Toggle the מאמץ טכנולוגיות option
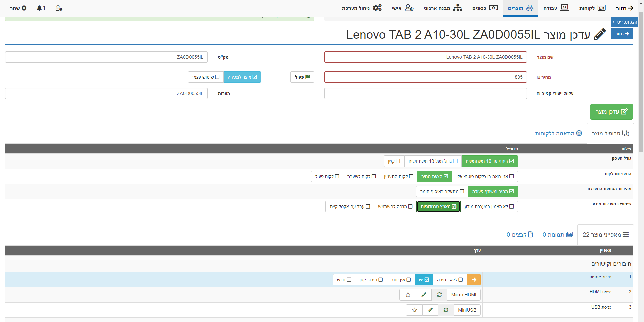 (x=438, y=206)
